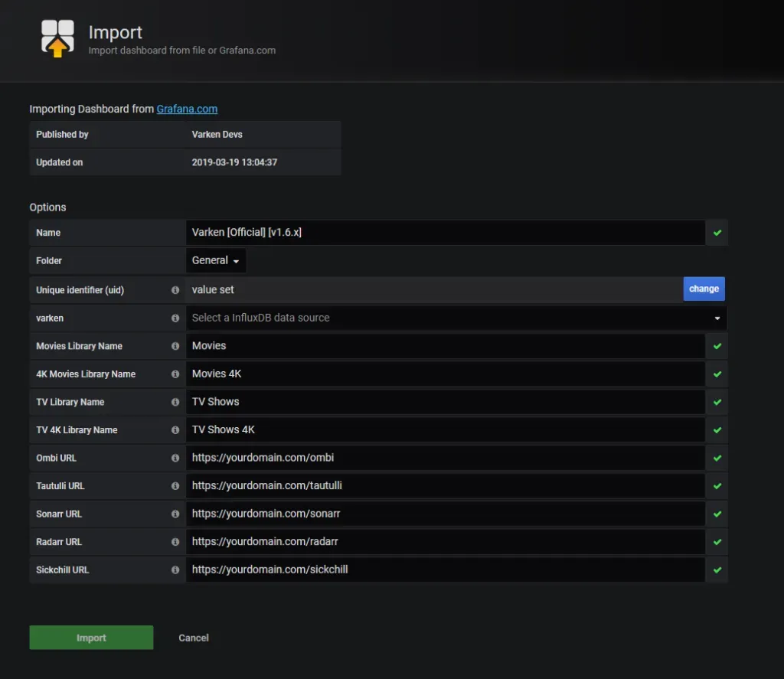Click green checkmark on Radarr URL row
Screen dimensions: 784x679
pos(717,542)
